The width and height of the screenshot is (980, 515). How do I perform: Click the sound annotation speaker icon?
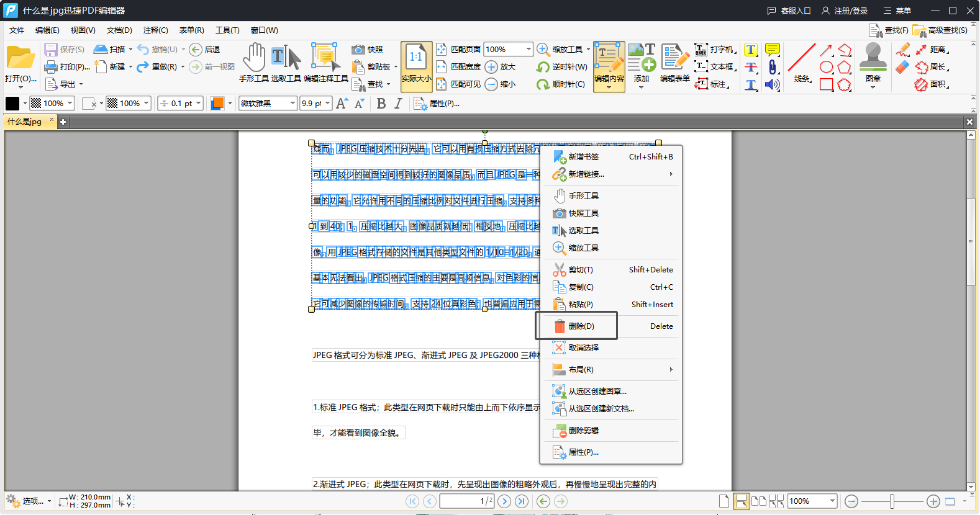pos(772,84)
